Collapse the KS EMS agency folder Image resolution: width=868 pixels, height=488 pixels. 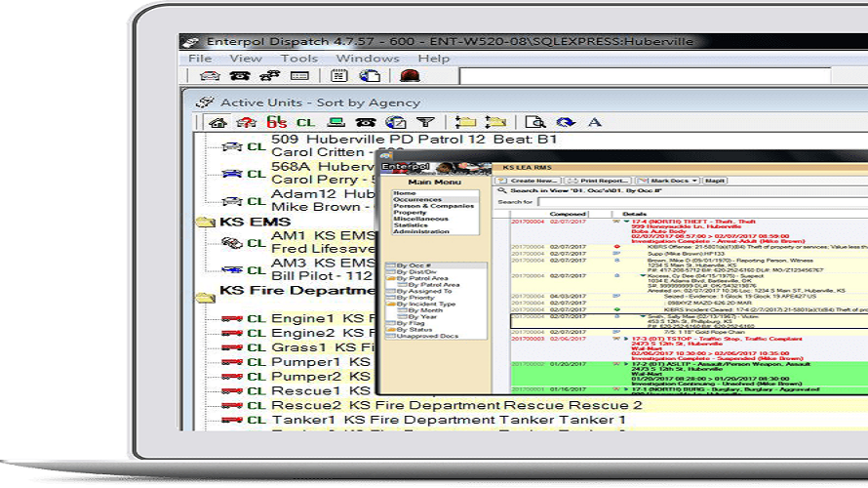tap(206, 223)
